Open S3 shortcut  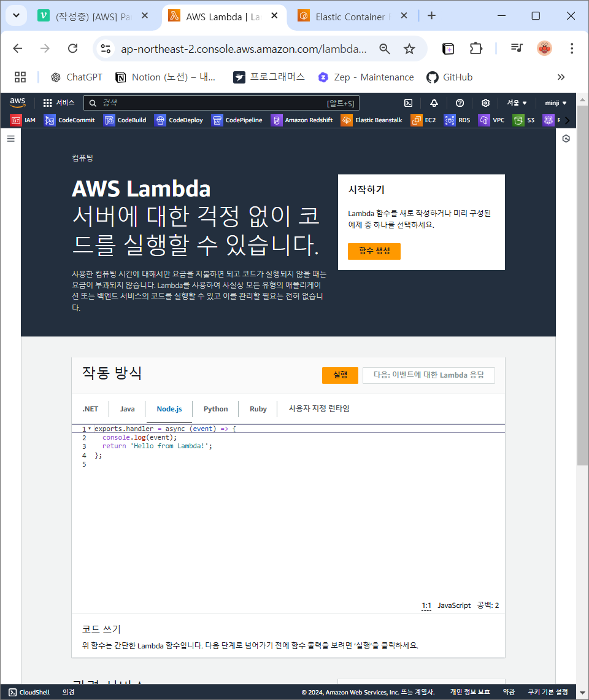tap(524, 120)
